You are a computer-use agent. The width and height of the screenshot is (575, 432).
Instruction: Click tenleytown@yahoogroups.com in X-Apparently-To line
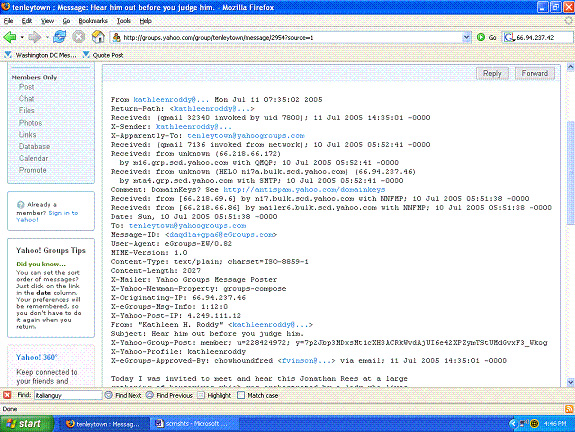pyautogui.click(x=246, y=136)
